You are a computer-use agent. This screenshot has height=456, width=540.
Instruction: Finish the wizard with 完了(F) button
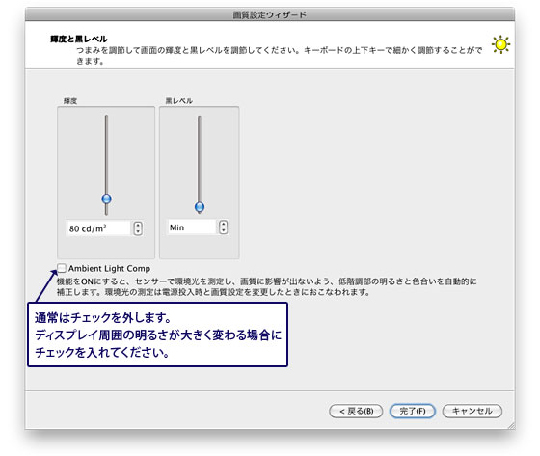point(413,411)
